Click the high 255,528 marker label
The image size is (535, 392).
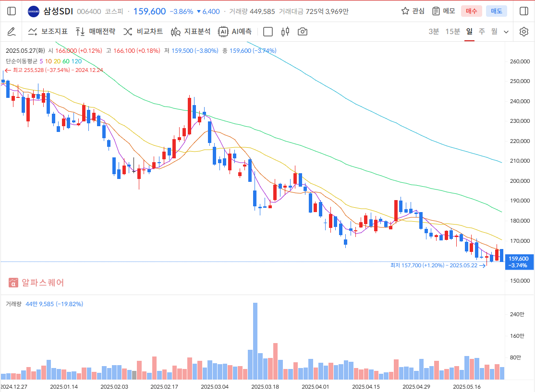(x=54, y=70)
